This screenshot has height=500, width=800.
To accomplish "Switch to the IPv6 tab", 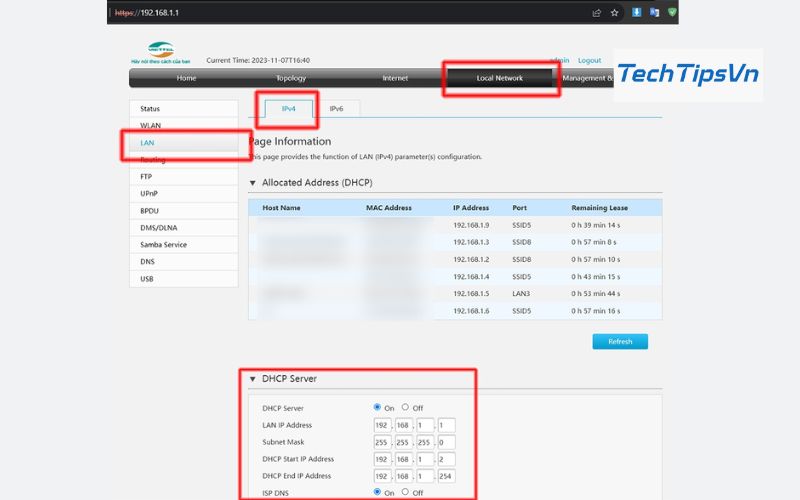I will coord(337,108).
